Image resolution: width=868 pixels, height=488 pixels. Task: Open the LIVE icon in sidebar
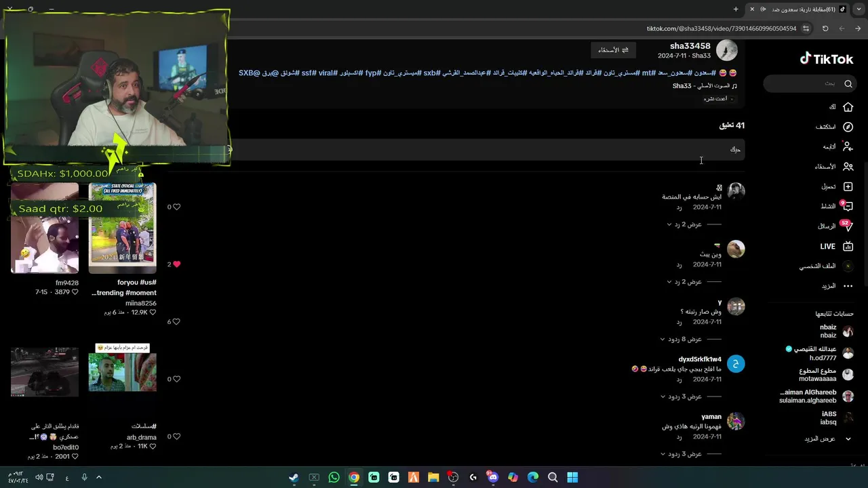[x=848, y=246]
